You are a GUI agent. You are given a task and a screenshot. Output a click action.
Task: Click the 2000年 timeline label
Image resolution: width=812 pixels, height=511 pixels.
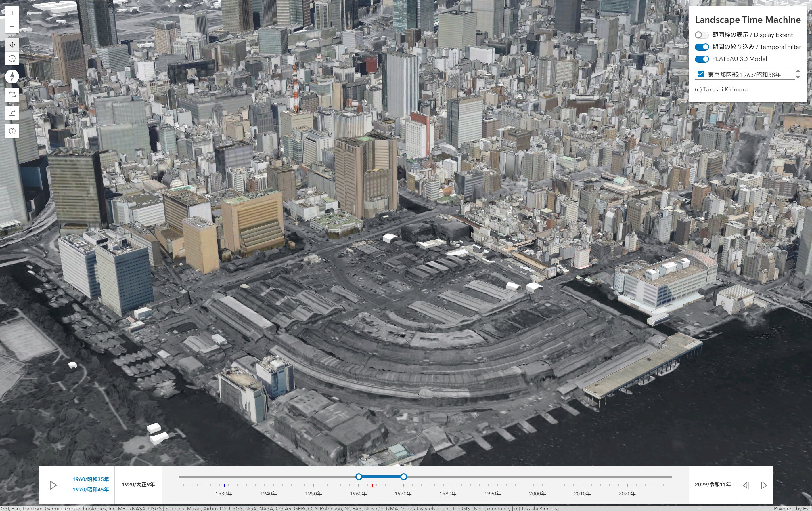pyautogui.click(x=537, y=493)
